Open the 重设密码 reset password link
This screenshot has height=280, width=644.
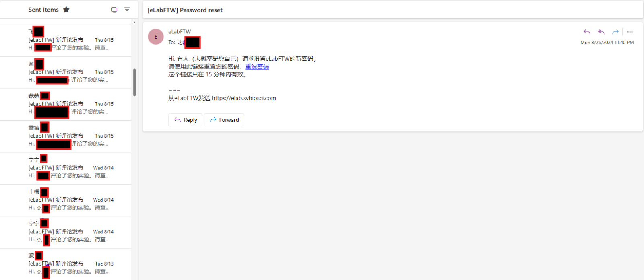pos(257,67)
